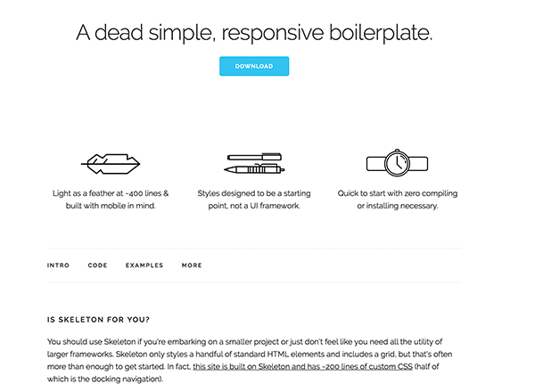Screen dimensions: 535x392
Task: Open the Intro navigation item
Action: coord(58,265)
